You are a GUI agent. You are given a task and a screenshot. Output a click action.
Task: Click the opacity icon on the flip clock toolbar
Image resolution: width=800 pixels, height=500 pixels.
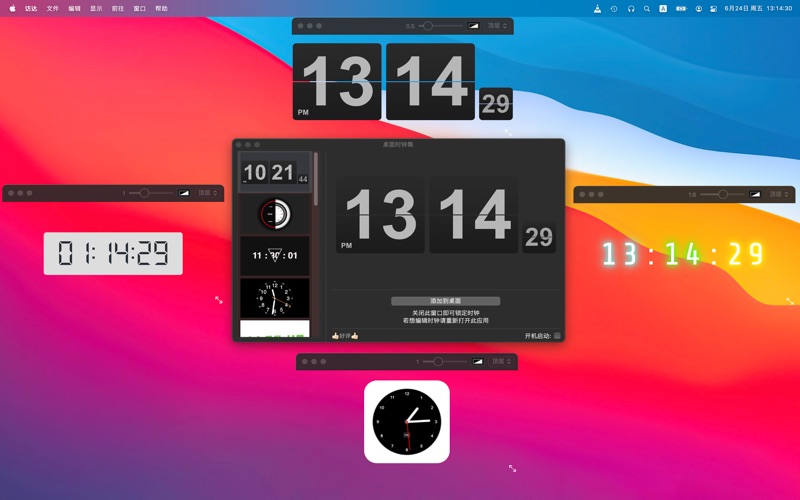(x=473, y=26)
